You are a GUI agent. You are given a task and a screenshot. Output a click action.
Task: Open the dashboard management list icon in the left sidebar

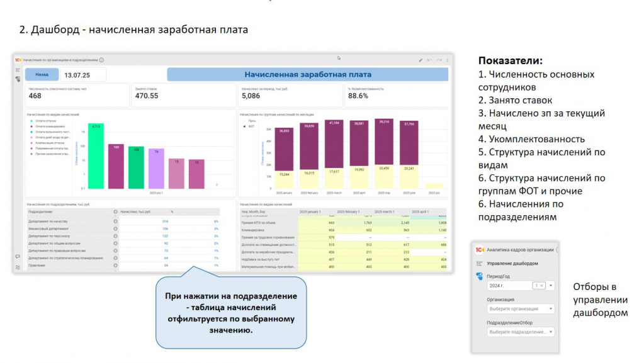(18, 70)
